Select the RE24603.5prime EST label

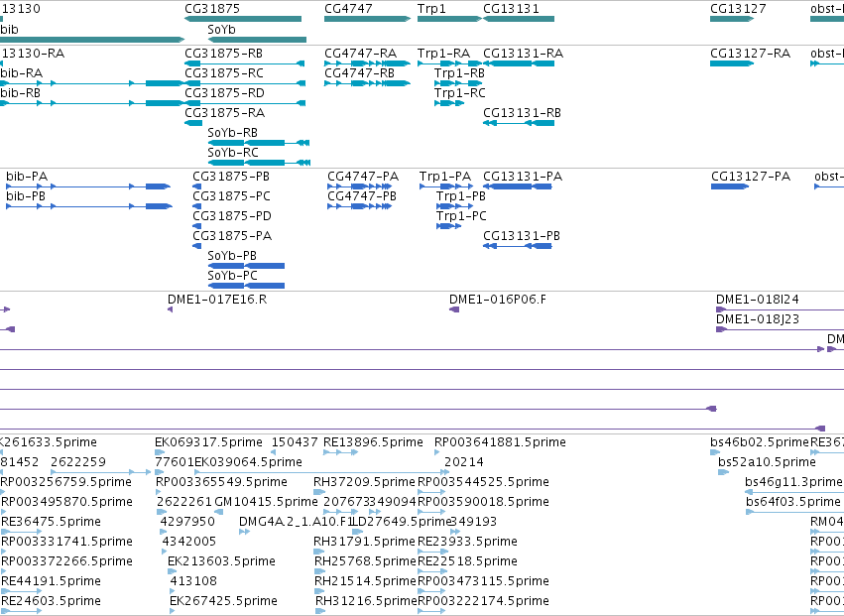click(52, 601)
